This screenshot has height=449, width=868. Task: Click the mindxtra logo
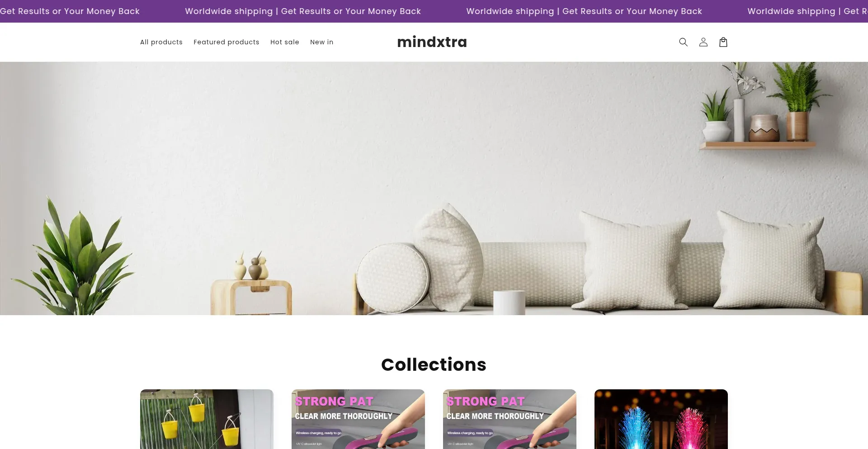432,42
